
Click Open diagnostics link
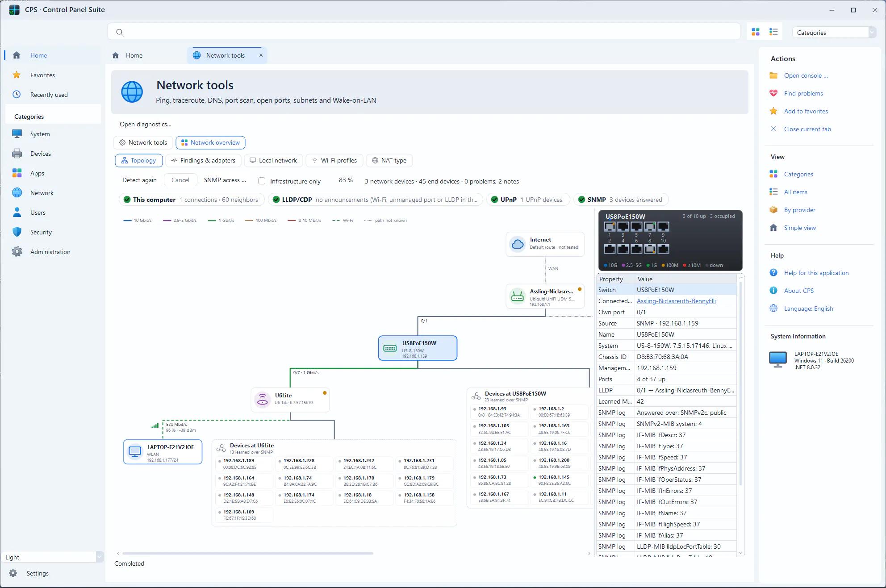pyautogui.click(x=146, y=124)
